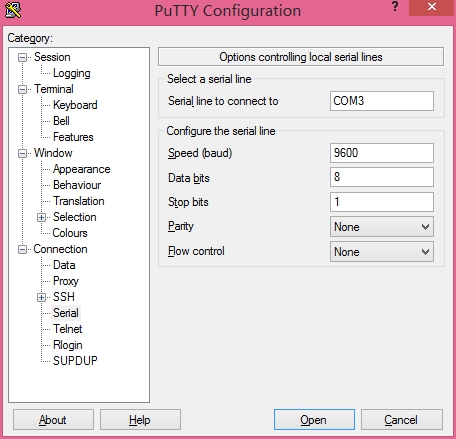Image resolution: width=456 pixels, height=439 pixels.
Task: Collapse the Window tree node
Action: click(22, 153)
